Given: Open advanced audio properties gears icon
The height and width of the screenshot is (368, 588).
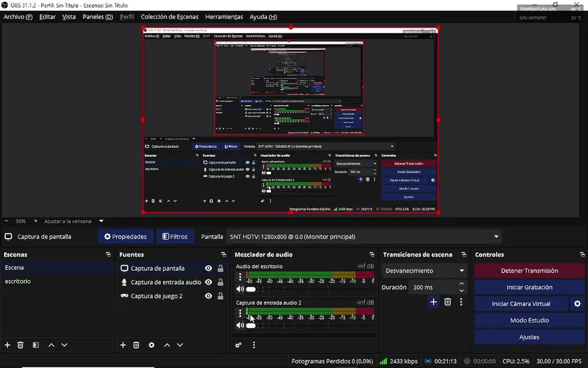Looking at the screenshot, I should point(238,344).
